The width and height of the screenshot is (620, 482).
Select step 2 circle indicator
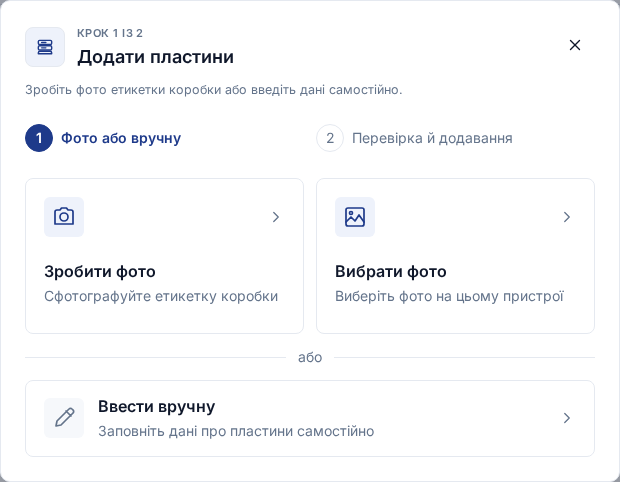[330, 138]
